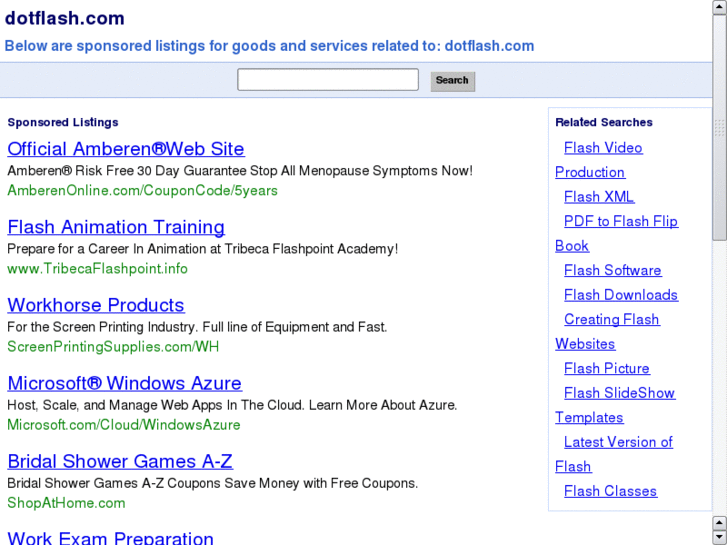Click Amberen Risk Free 30 Day description text
The height and width of the screenshot is (545, 727).
tap(240, 171)
